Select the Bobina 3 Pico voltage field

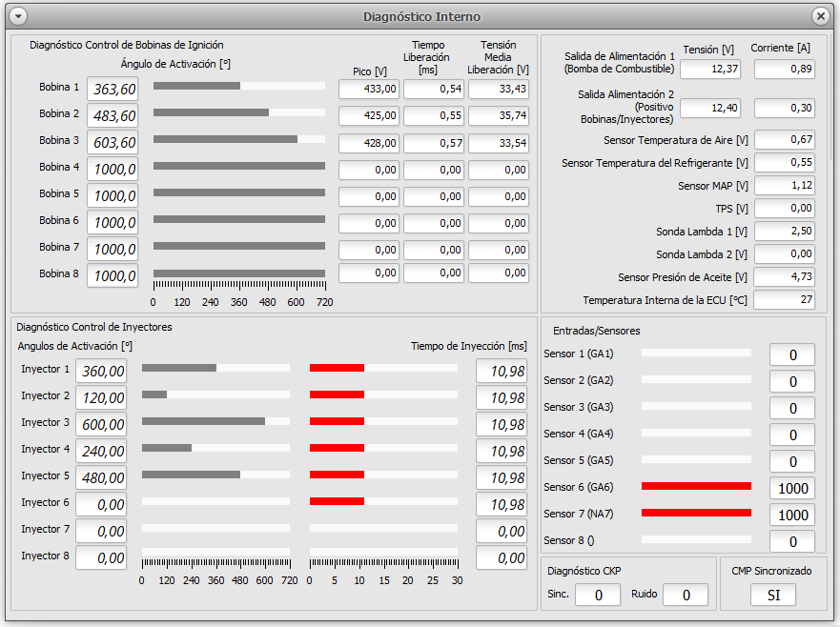(369, 143)
